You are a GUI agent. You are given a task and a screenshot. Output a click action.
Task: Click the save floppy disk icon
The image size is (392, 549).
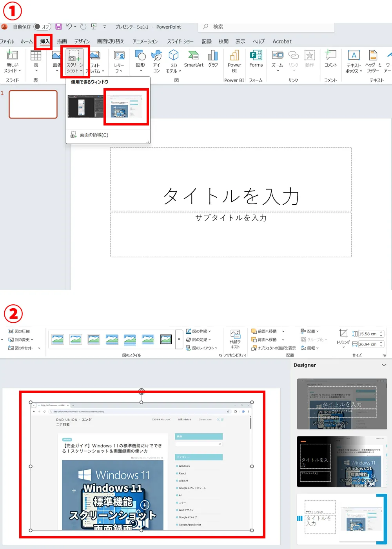tap(58, 27)
